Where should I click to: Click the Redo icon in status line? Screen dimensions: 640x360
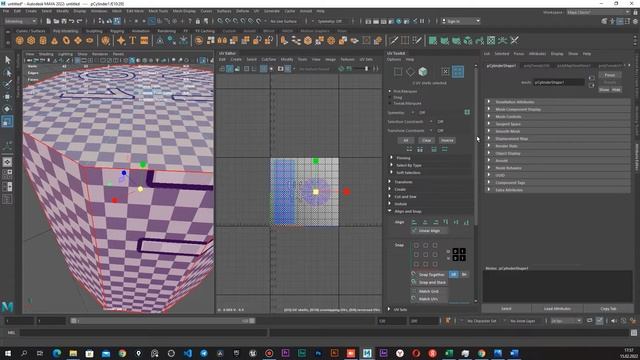pyautogui.click(x=80, y=21)
